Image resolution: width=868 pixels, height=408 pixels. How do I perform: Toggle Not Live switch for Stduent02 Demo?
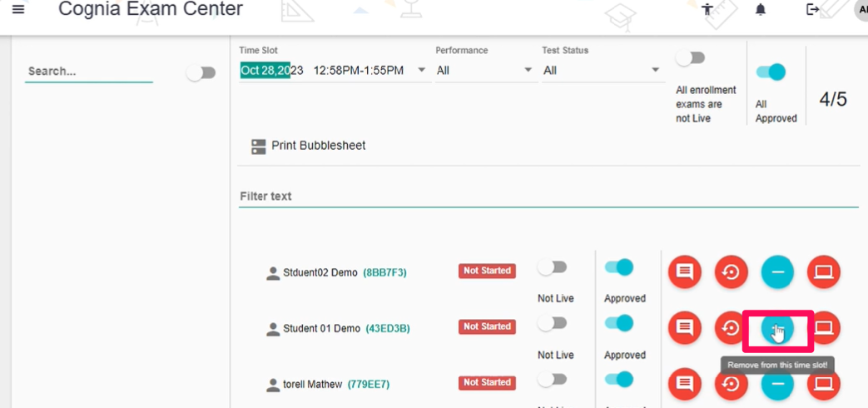tap(553, 268)
